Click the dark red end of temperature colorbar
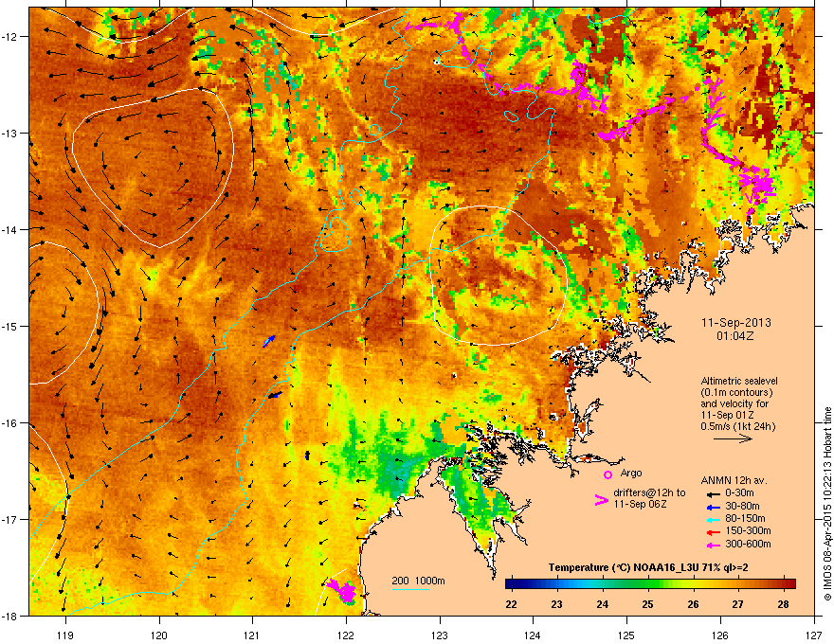834x644 pixels. coord(789,583)
